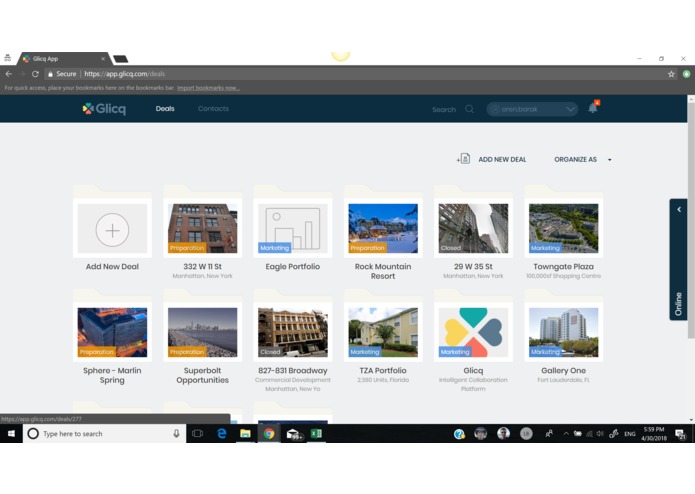Expand the Online side panel chevron
Viewport: 695px width, 494px height.
click(679, 210)
